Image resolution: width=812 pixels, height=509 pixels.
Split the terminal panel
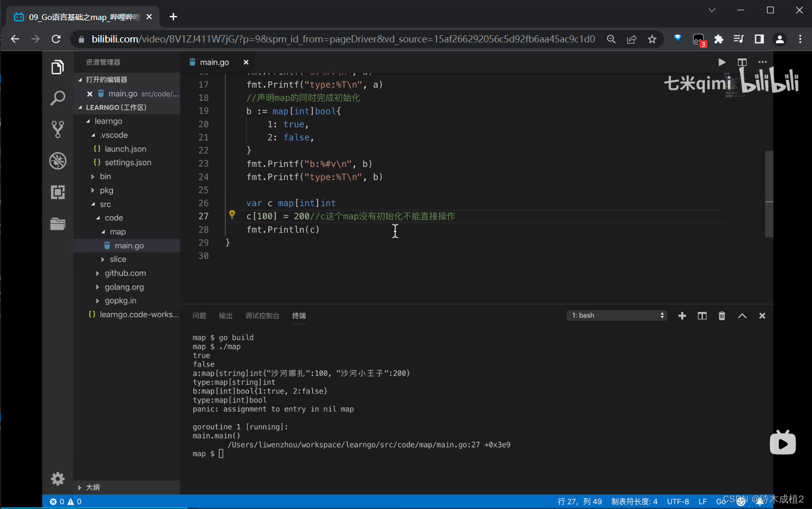tap(702, 316)
